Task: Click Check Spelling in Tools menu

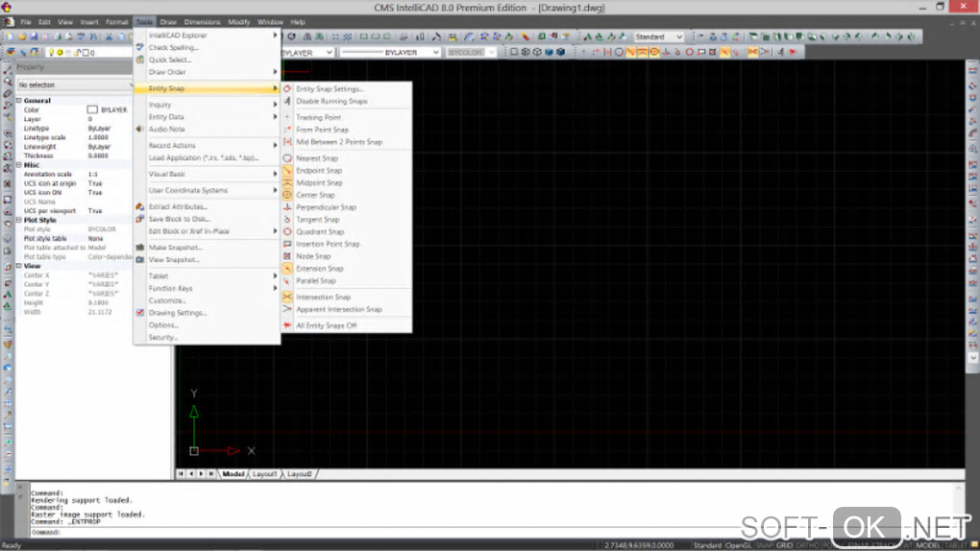Action: coord(207,47)
